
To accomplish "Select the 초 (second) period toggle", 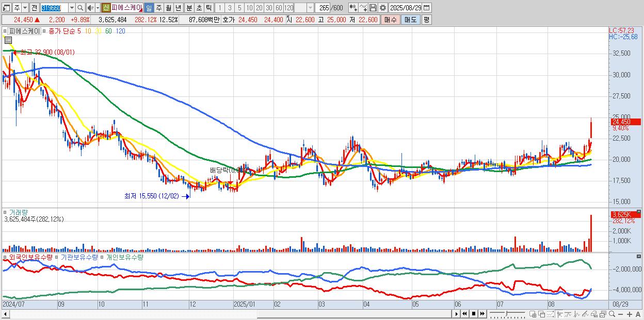I will tap(199, 8).
